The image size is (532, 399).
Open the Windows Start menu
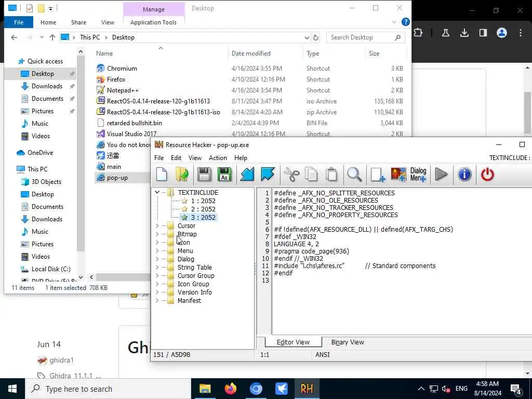[x=12, y=389]
